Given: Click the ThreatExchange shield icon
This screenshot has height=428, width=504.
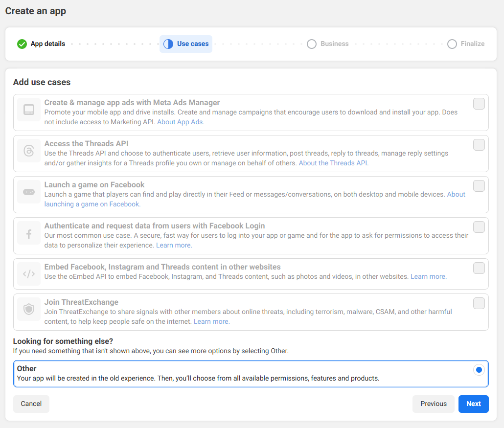Looking at the screenshot, I should (x=29, y=309).
